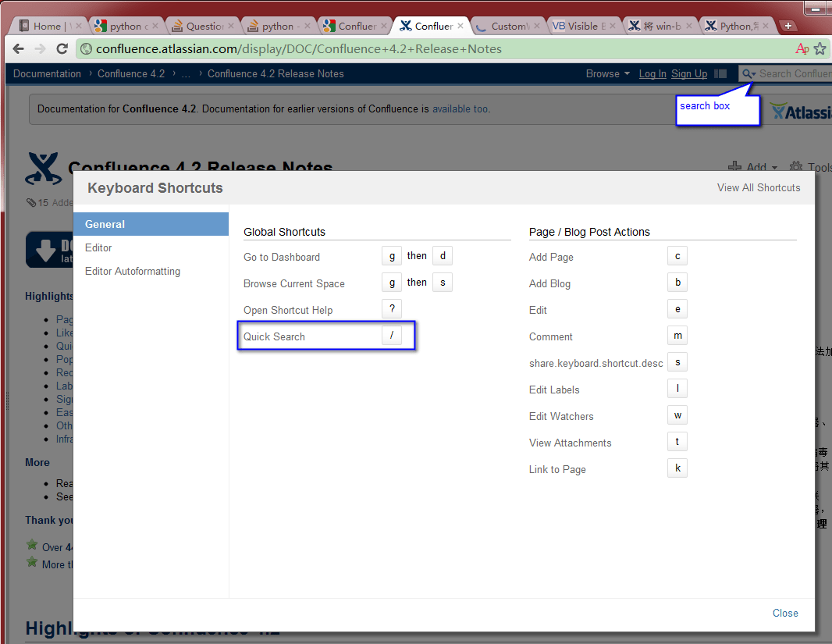Close the 'python c' Google tab

pyautogui.click(x=155, y=26)
